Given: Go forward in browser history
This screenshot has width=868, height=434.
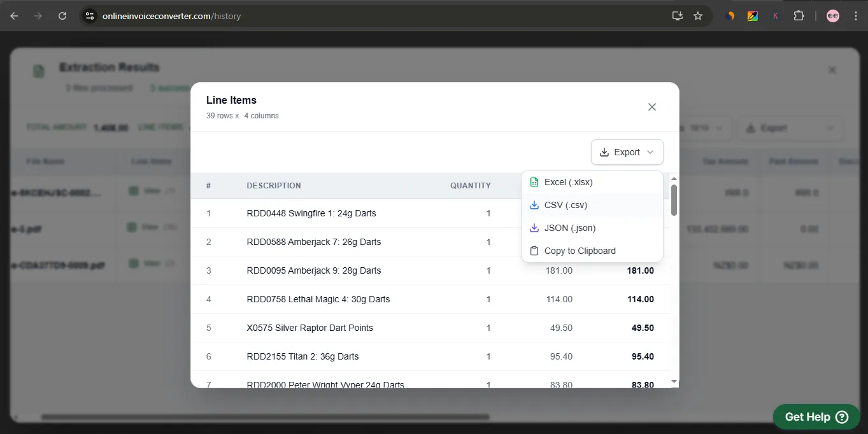Looking at the screenshot, I should (x=38, y=16).
